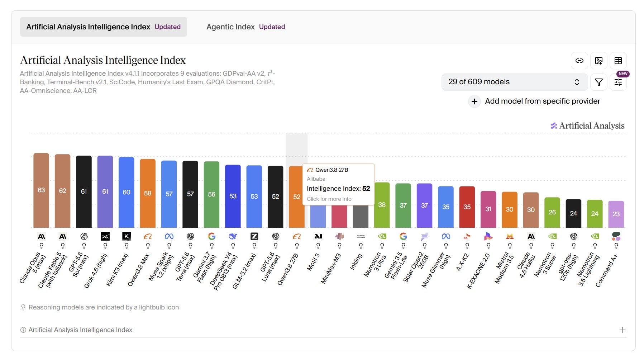Image resolution: width=644 pixels, height=355 pixels.
Task: Click the lightbulb under GPT-5.6 Sol logo
Action: tap(84, 246)
